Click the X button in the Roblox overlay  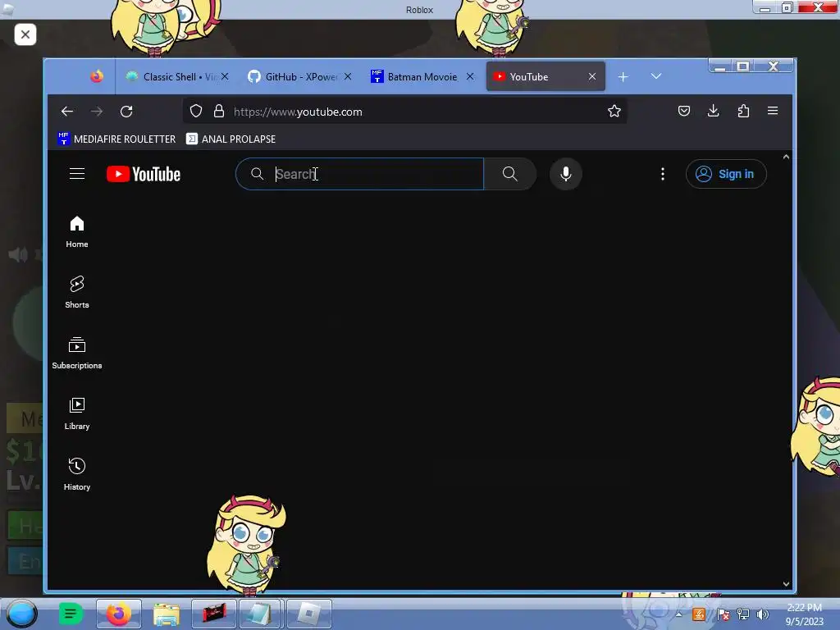25,34
